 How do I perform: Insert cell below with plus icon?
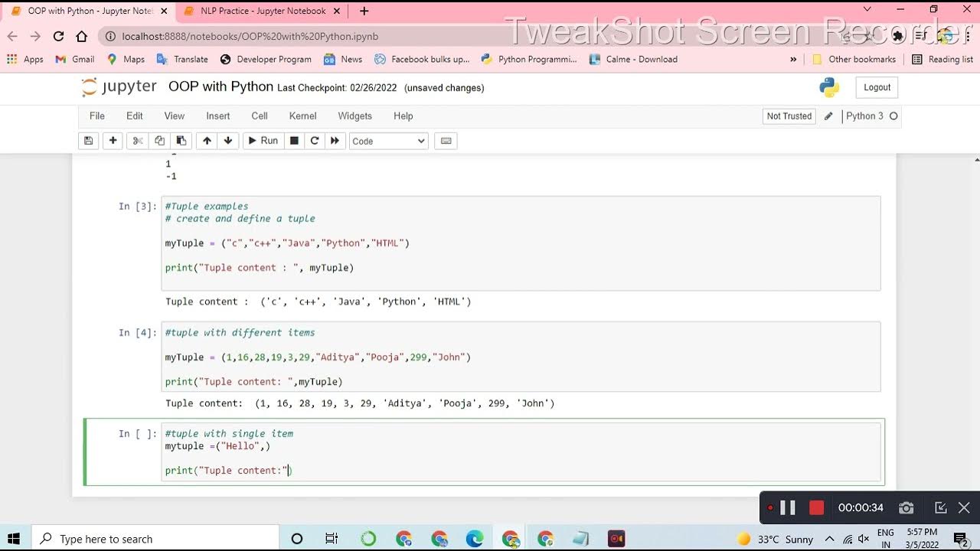click(x=113, y=141)
